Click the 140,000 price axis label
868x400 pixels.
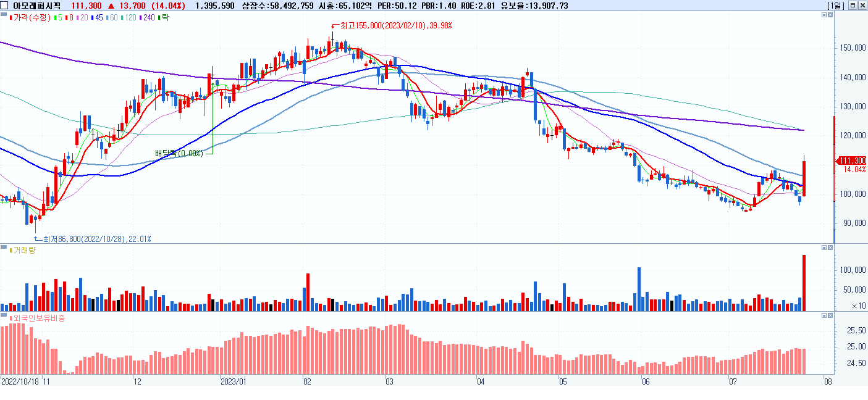click(851, 78)
